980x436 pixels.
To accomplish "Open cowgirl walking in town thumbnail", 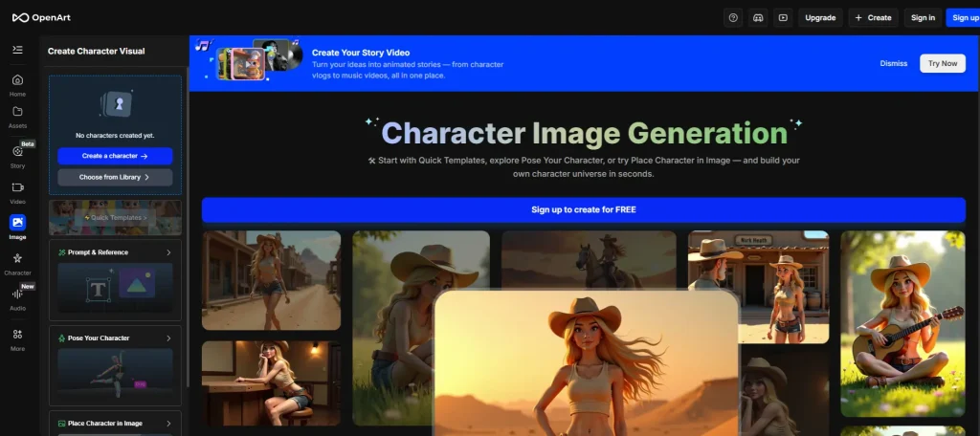I will 271,280.
